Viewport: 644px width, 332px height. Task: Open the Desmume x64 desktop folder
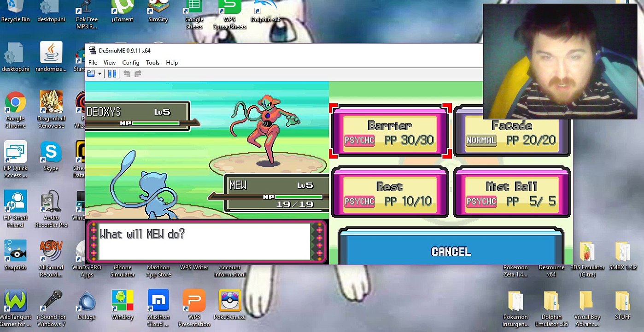pyautogui.click(x=551, y=271)
